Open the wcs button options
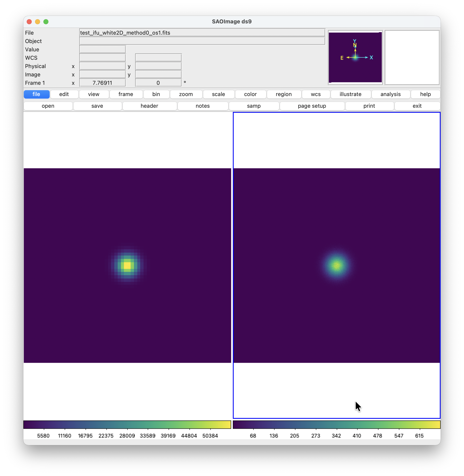This screenshot has height=476, width=464. pyautogui.click(x=316, y=94)
